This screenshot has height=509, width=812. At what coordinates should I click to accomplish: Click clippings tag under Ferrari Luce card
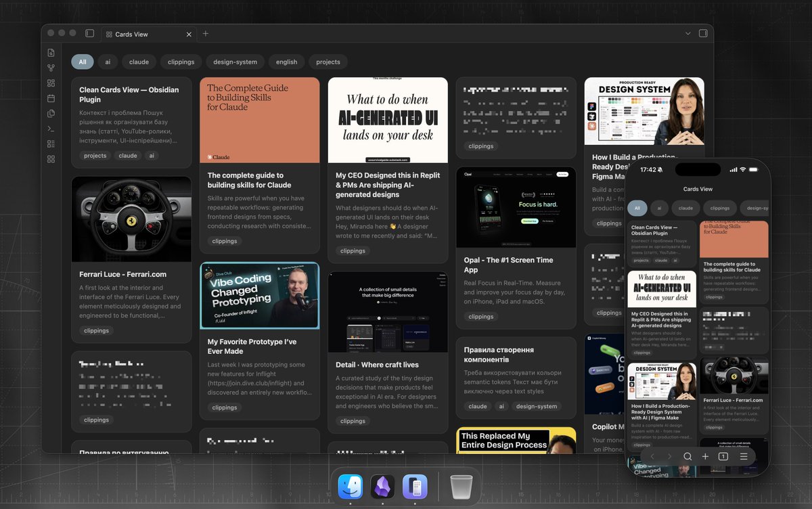(x=96, y=331)
